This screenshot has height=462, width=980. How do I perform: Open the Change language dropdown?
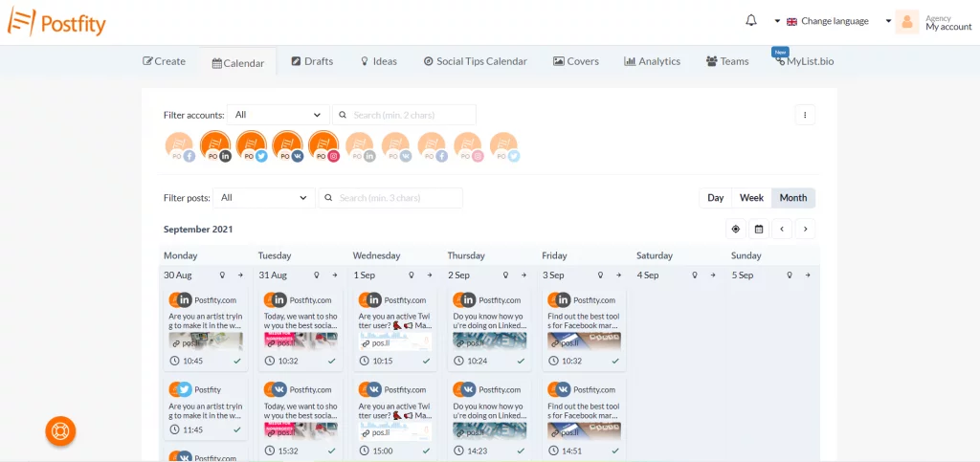click(x=822, y=21)
